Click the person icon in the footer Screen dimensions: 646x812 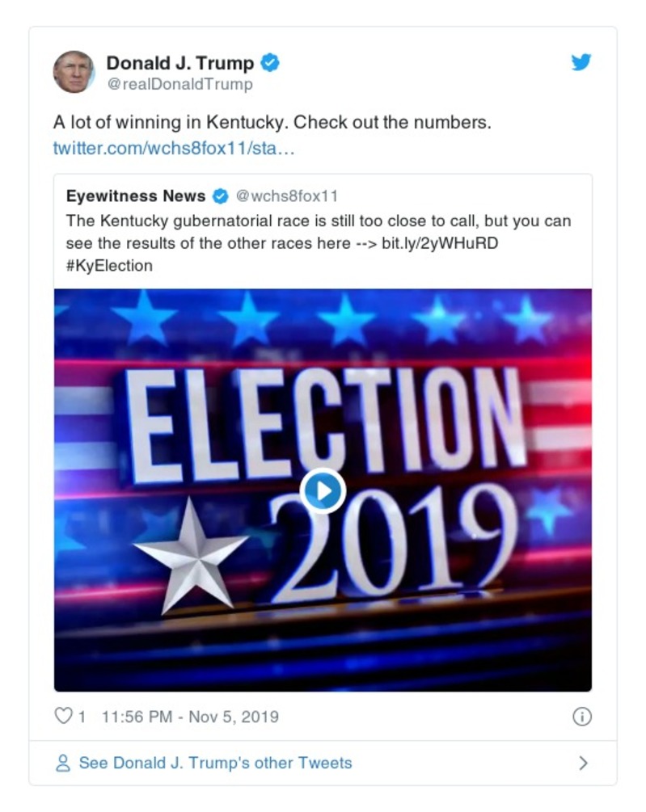(62, 764)
